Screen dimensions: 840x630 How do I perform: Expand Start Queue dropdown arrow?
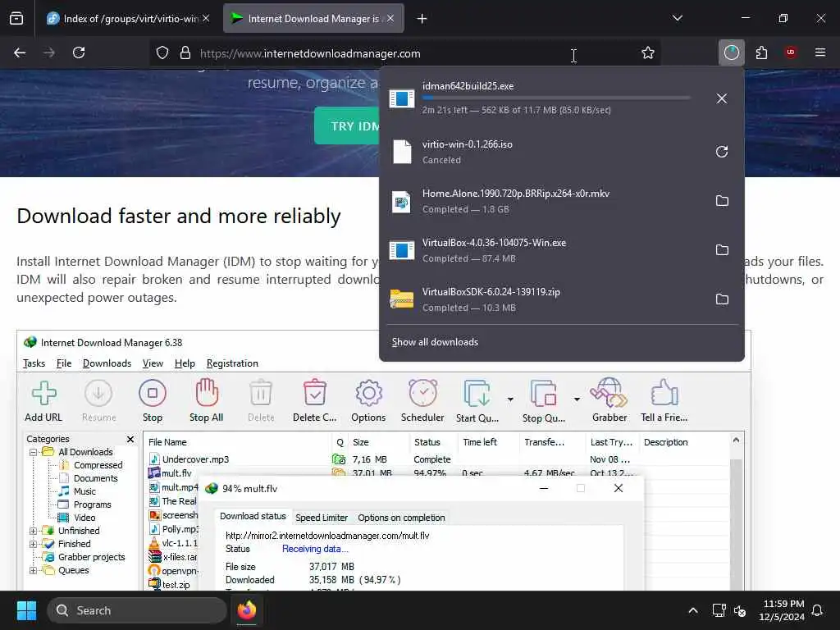pos(510,399)
